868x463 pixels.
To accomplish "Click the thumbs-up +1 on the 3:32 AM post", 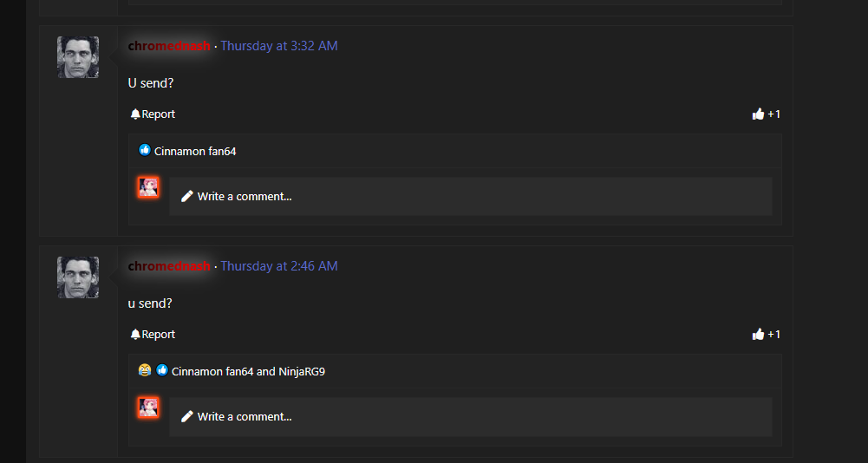I will 767,114.
